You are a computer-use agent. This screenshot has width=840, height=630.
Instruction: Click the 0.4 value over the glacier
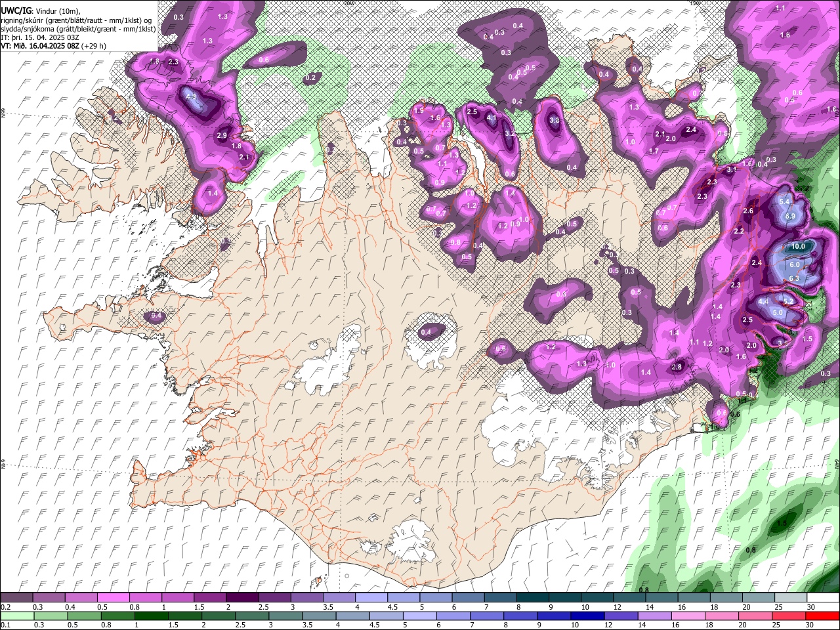[x=426, y=333]
